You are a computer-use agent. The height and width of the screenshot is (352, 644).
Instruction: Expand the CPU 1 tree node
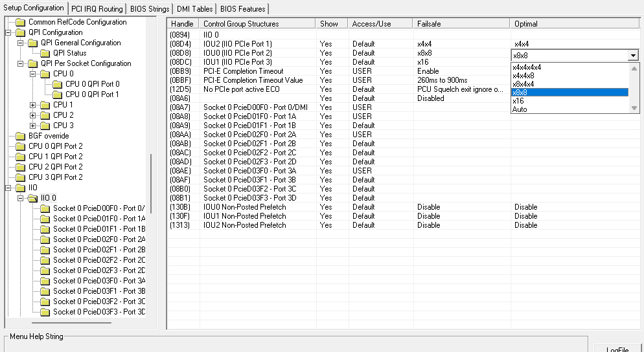(x=33, y=105)
